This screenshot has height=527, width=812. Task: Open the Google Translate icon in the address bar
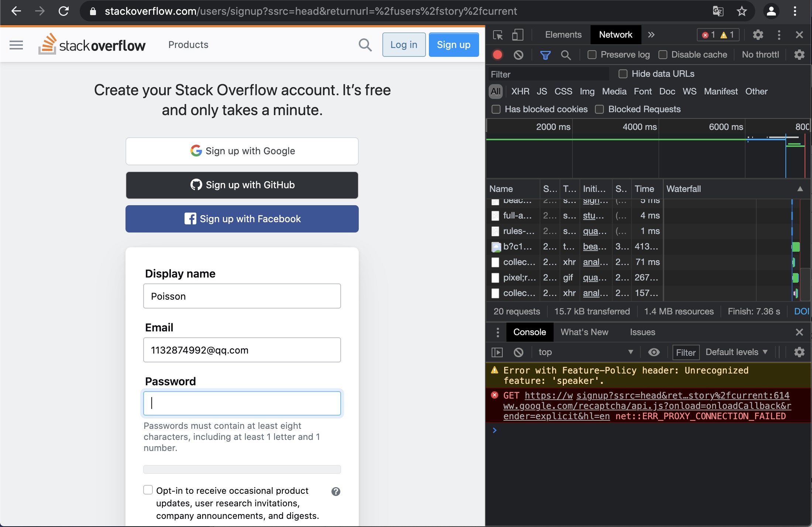[x=718, y=11]
